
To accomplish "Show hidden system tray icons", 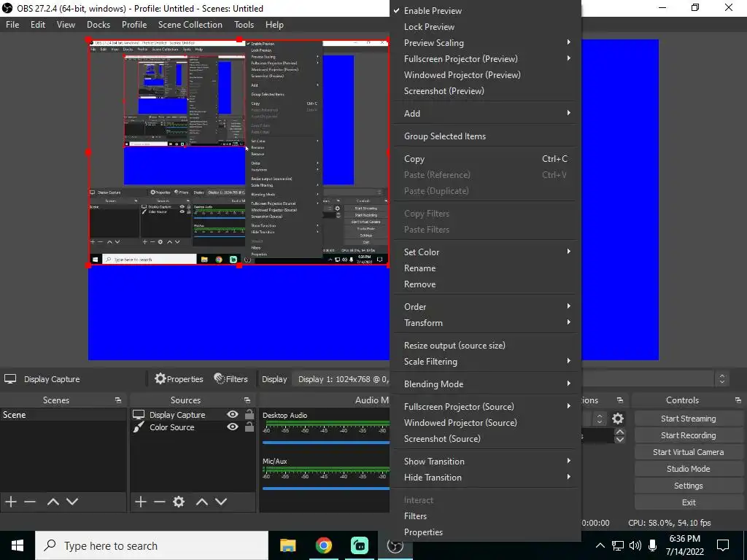I will 600,545.
